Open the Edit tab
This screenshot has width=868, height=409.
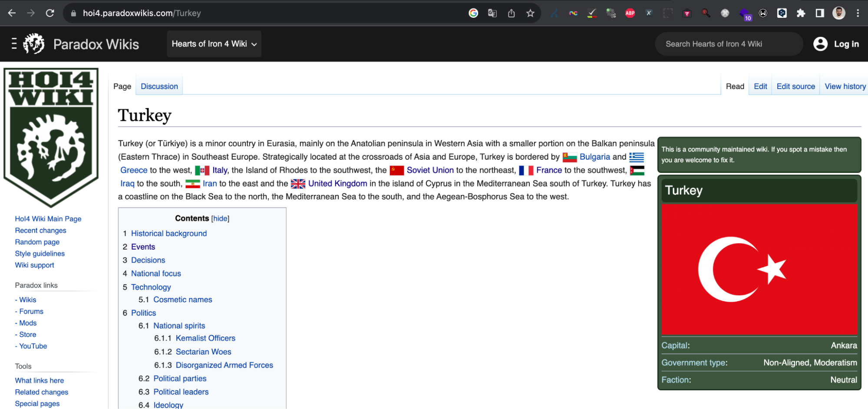760,86
